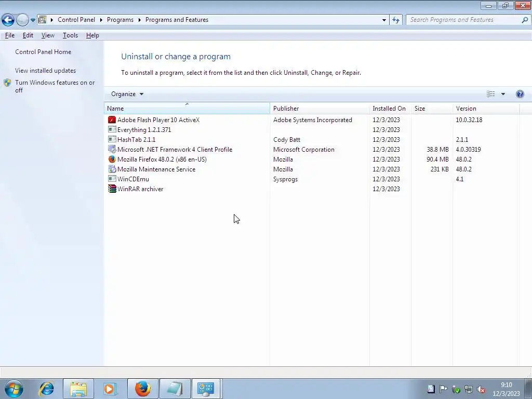Image resolution: width=532 pixels, height=399 pixels.
Task: Click Programs breadcrumb segment
Action: (x=120, y=20)
